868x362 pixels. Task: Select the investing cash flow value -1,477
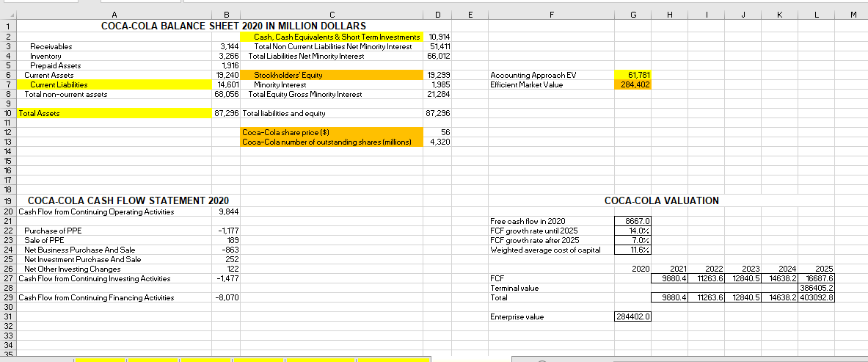226,278
